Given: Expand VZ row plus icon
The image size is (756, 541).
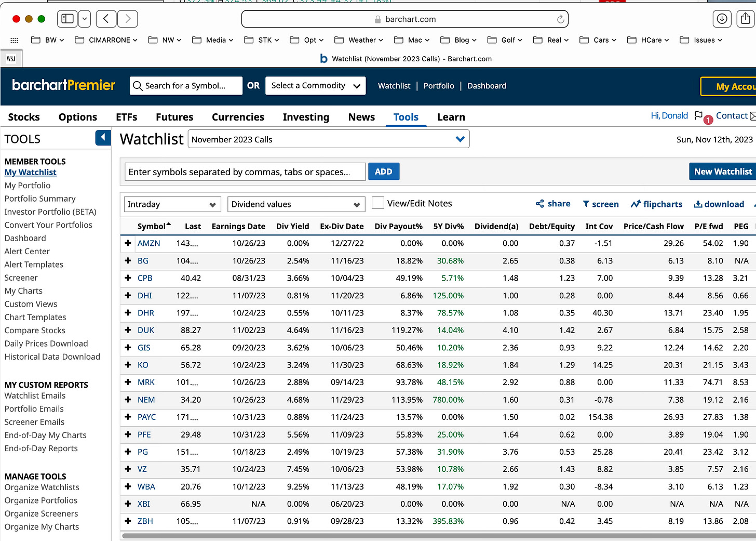Looking at the screenshot, I should click(128, 469).
